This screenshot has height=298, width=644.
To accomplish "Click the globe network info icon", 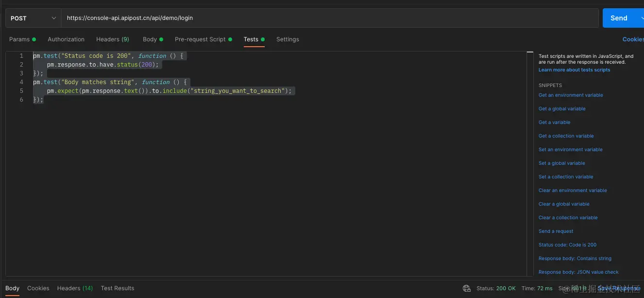I will pyautogui.click(x=467, y=288).
